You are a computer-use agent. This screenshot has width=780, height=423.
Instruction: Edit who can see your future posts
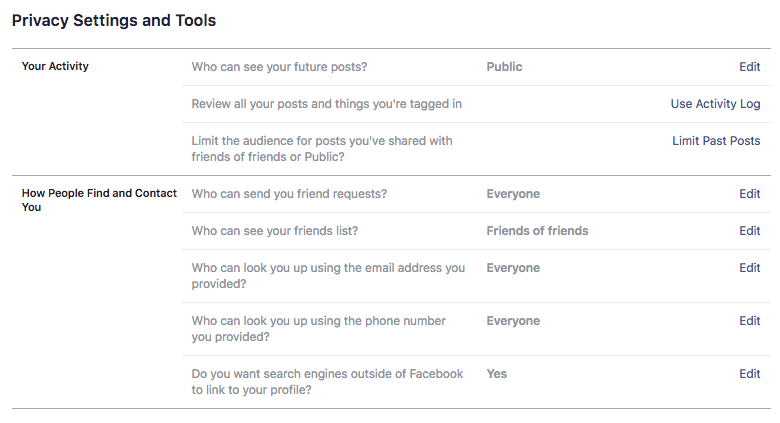(749, 67)
